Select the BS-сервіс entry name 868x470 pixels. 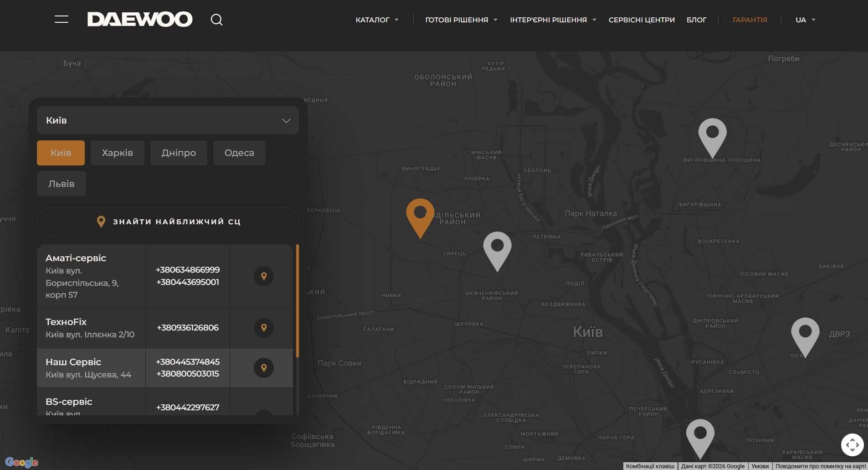(x=69, y=402)
